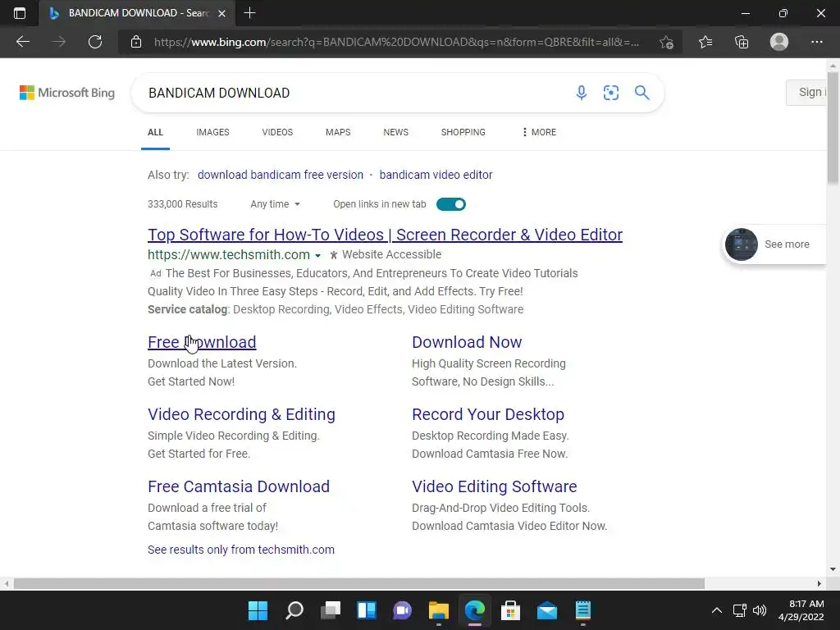Click the Website Accessible icon
840x630 pixels.
(334, 255)
